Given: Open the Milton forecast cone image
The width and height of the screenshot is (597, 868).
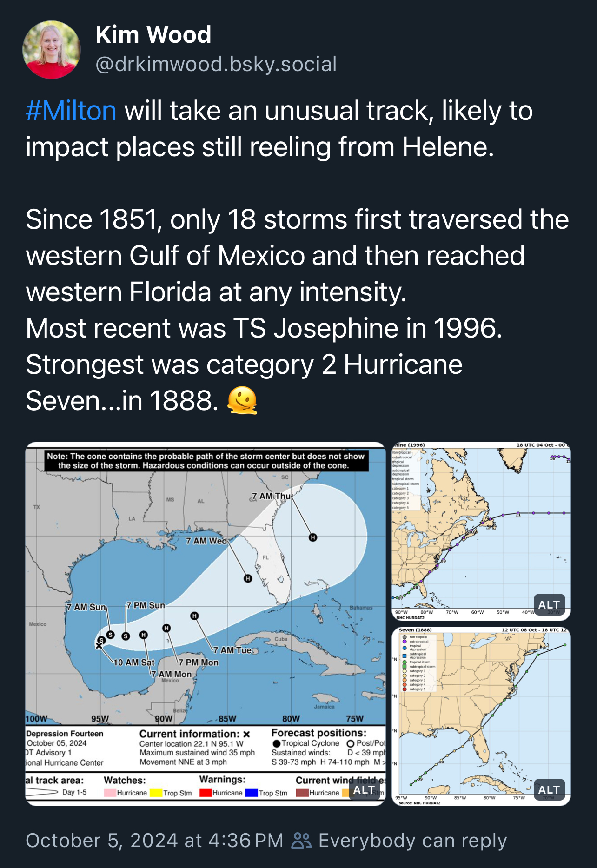Looking at the screenshot, I should (x=206, y=623).
